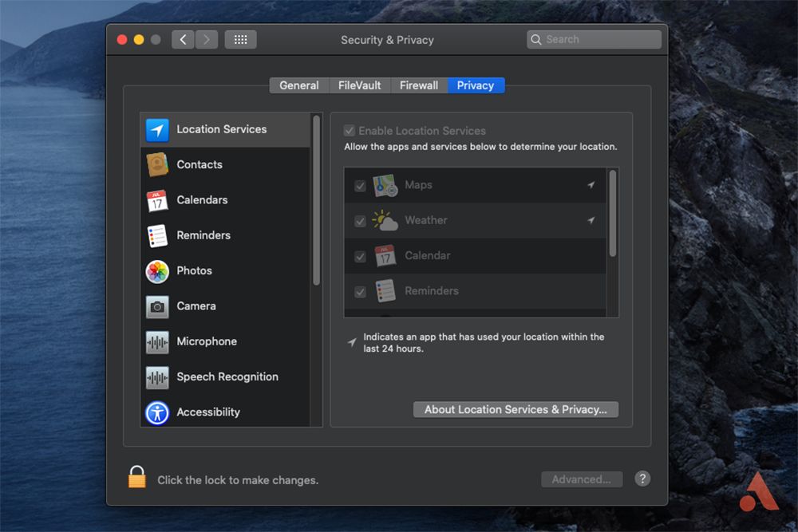Toggle the Reminders location checkbox
798x532 pixels.
pos(360,292)
